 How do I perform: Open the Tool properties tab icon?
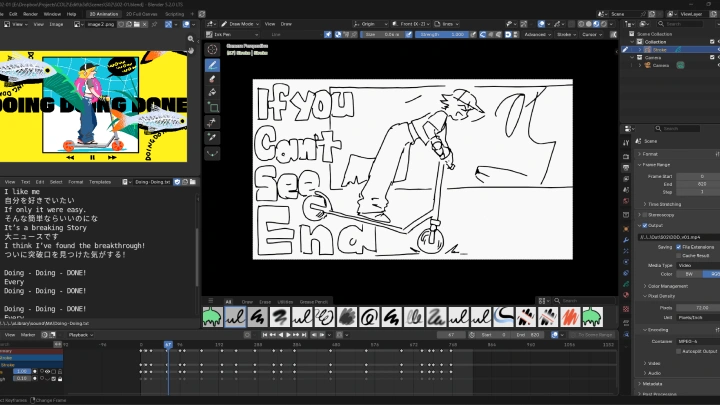pyautogui.click(x=625, y=143)
